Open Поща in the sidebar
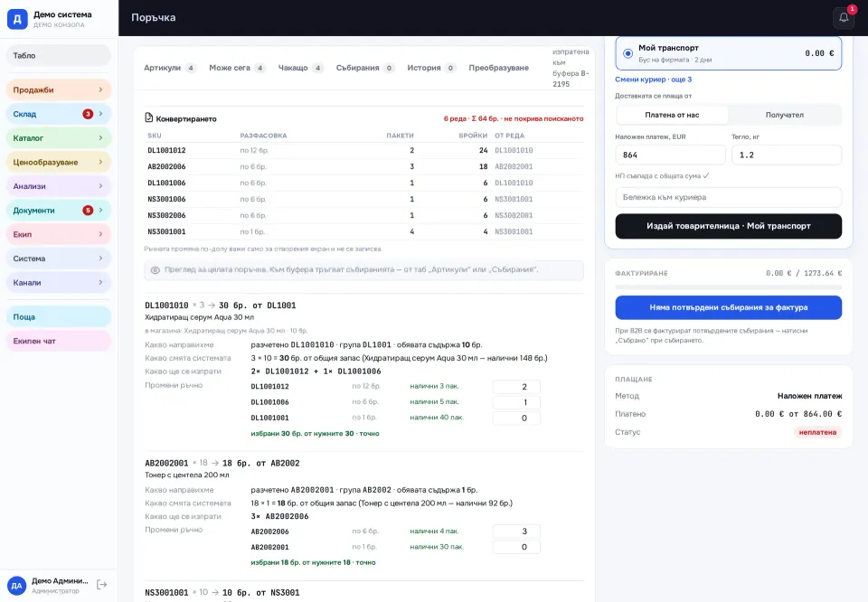 (x=59, y=317)
